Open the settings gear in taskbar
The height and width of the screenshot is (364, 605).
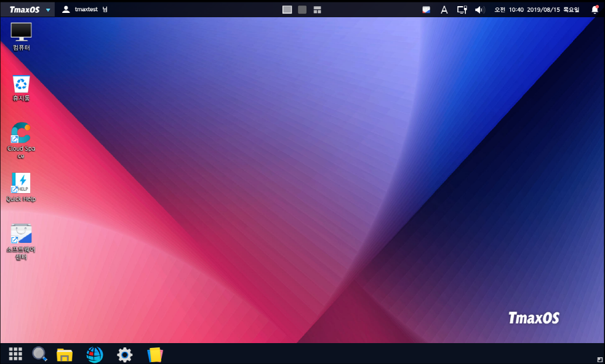point(125,354)
